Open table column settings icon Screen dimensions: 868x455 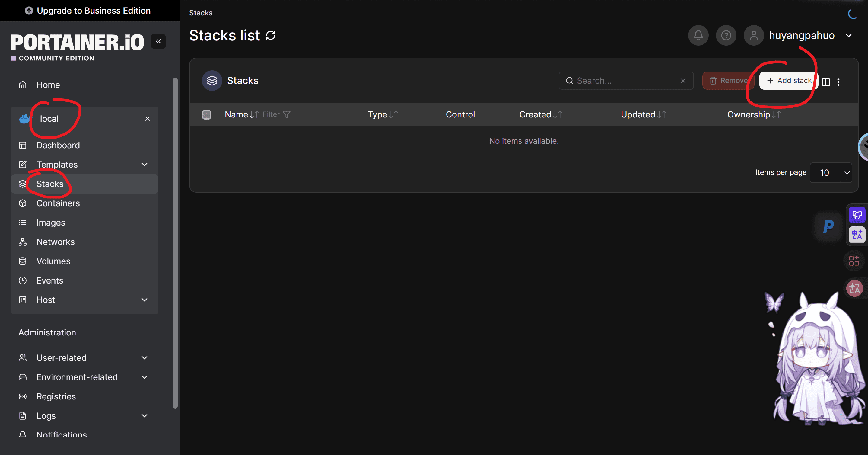coord(825,82)
